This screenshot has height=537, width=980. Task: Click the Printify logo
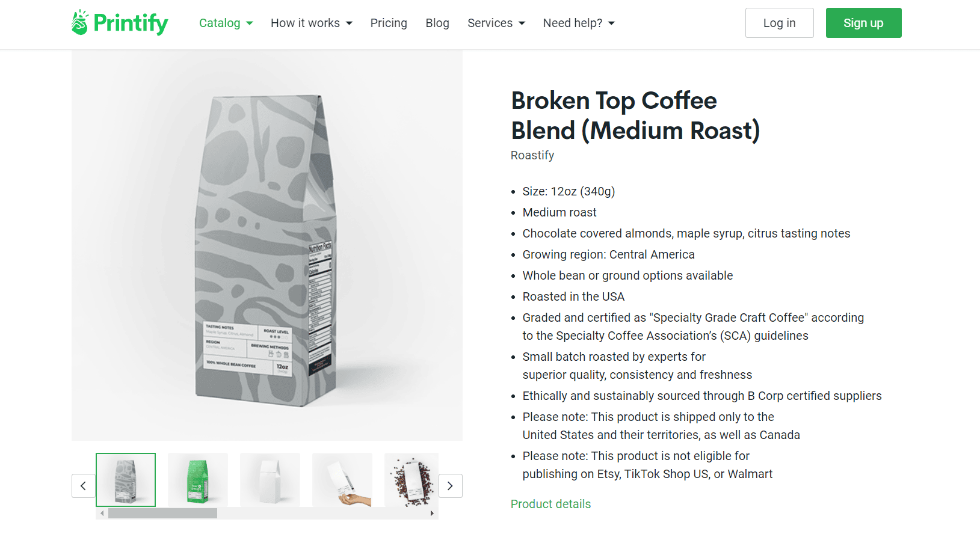tap(119, 22)
